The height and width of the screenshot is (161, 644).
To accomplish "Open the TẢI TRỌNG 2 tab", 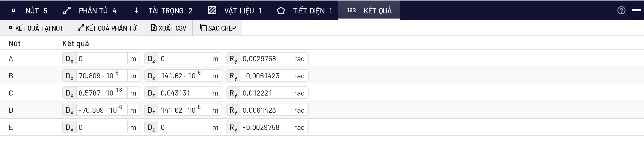I will click(163, 10).
